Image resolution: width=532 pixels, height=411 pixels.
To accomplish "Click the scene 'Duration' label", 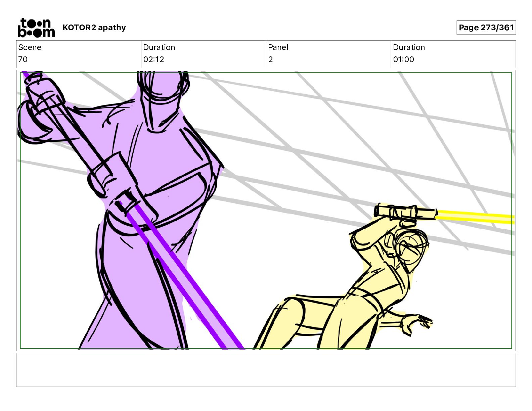I will coord(159,47).
